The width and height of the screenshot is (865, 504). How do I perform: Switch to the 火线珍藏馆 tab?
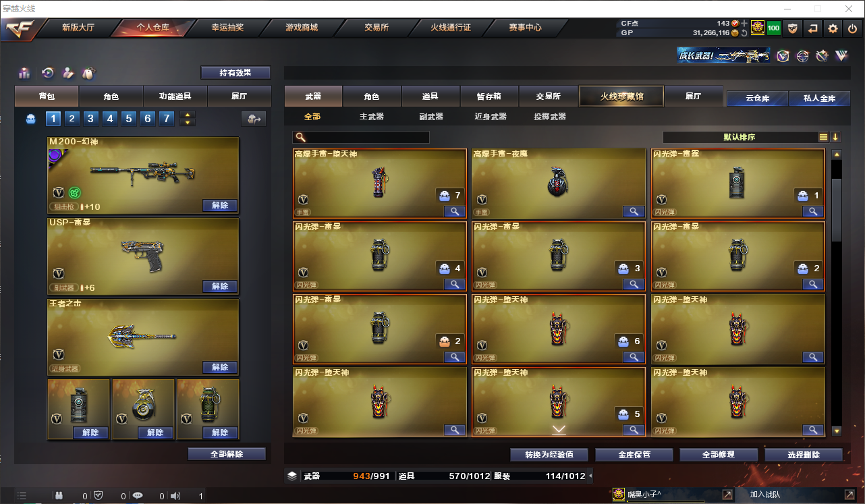point(621,96)
